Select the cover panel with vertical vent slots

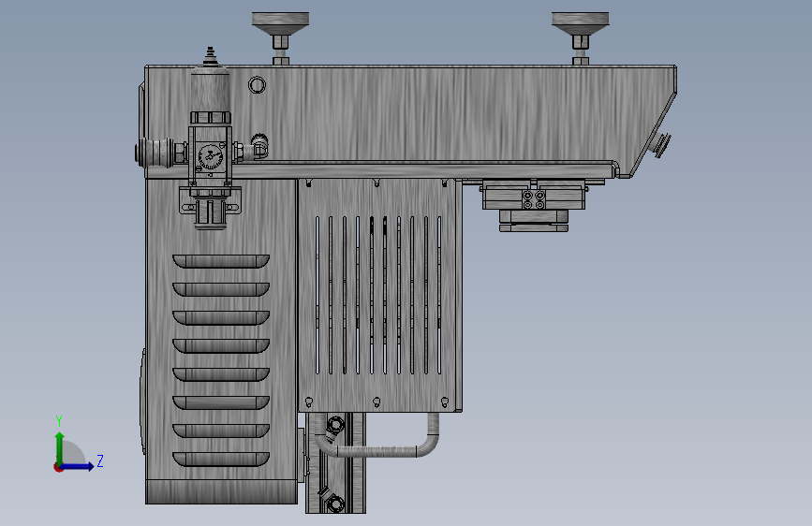[379, 295]
